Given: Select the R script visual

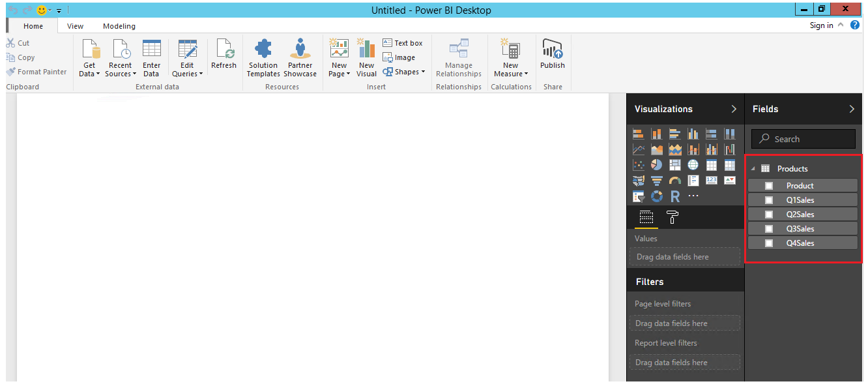Looking at the screenshot, I should (x=675, y=196).
